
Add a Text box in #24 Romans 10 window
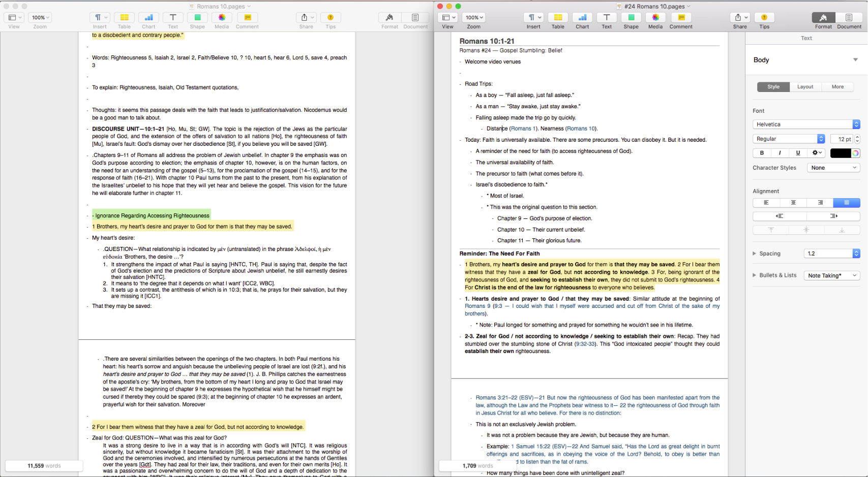click(x=607, y=17)
